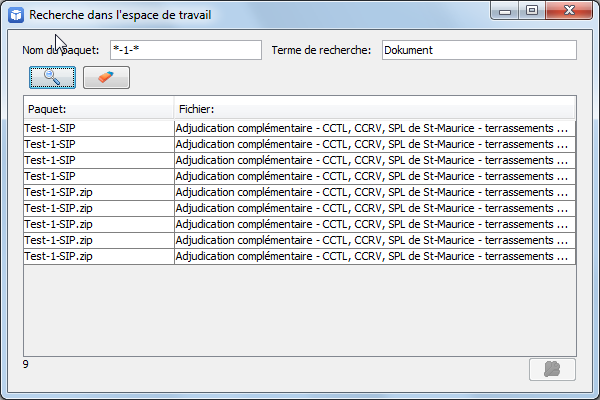
Task: Select the third Test-1-SIP result row
Action: tap(300, 160)
